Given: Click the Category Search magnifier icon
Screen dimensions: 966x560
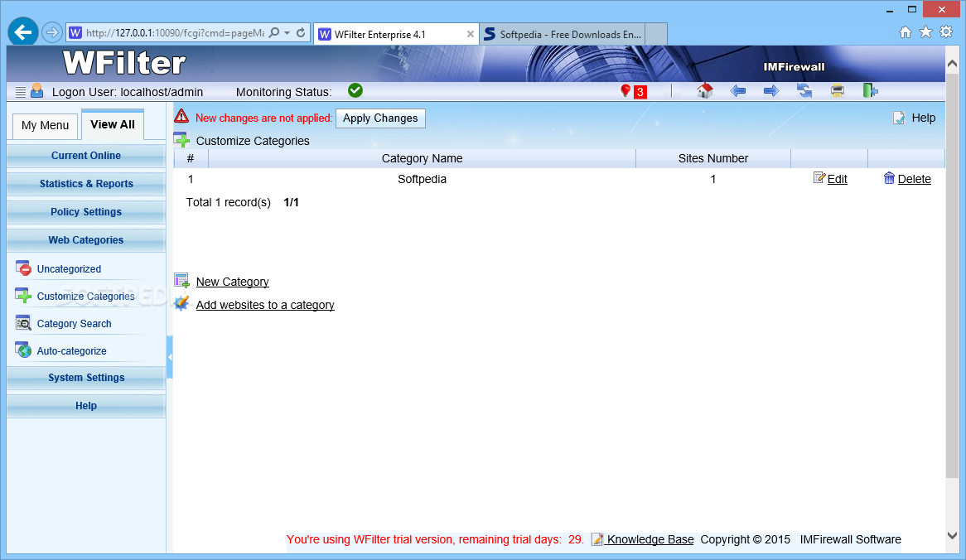Looking at the screenshot, I should [x=23, y=322].
